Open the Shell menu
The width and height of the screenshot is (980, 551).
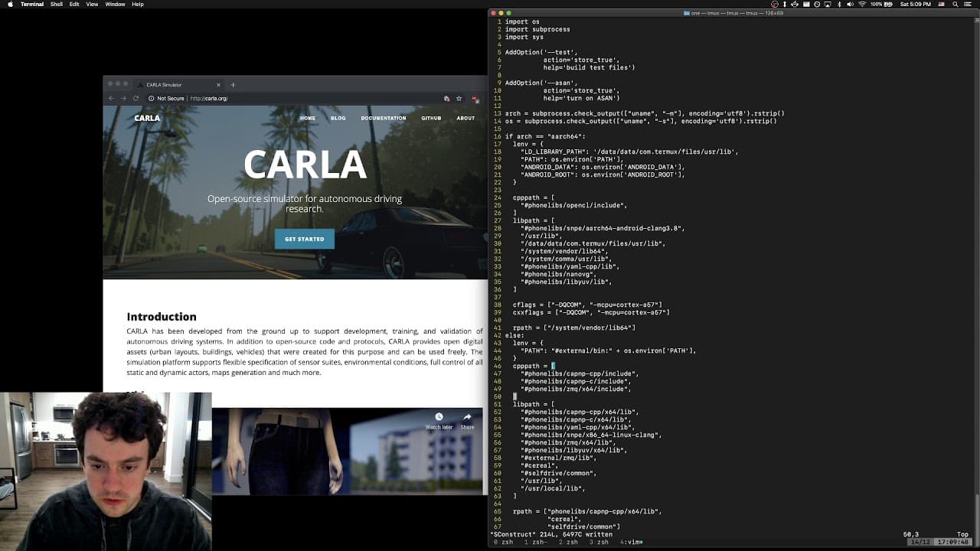[x=57, y=4]
